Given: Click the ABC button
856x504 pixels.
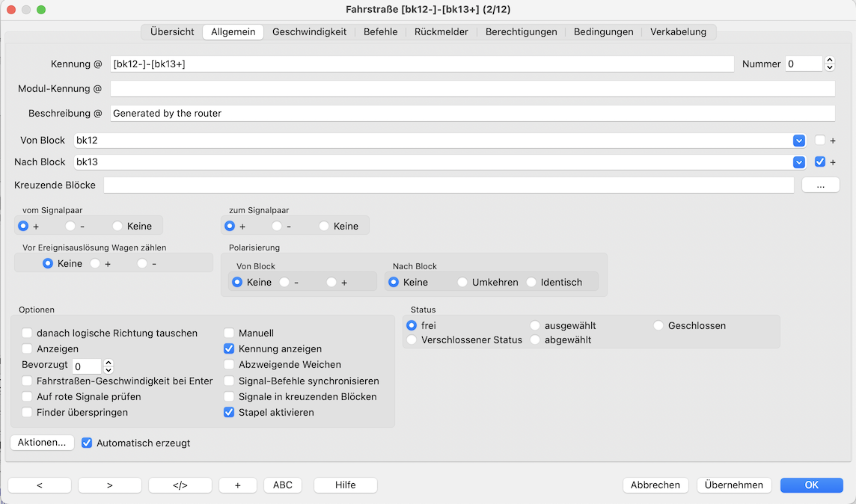Looking at the screenshot, I should pyautogui.click(x=283, y=485).
